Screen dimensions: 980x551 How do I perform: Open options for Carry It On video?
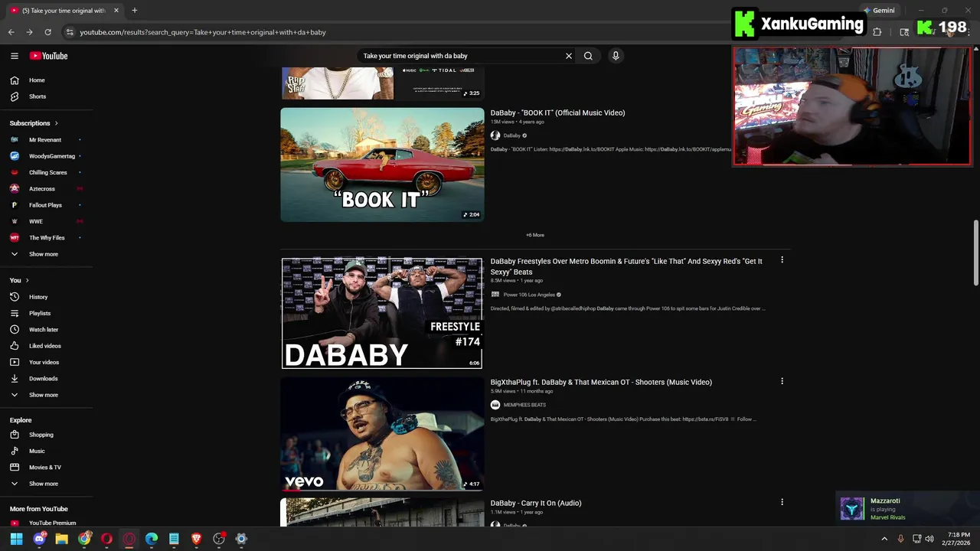click(x=782, y=502)
